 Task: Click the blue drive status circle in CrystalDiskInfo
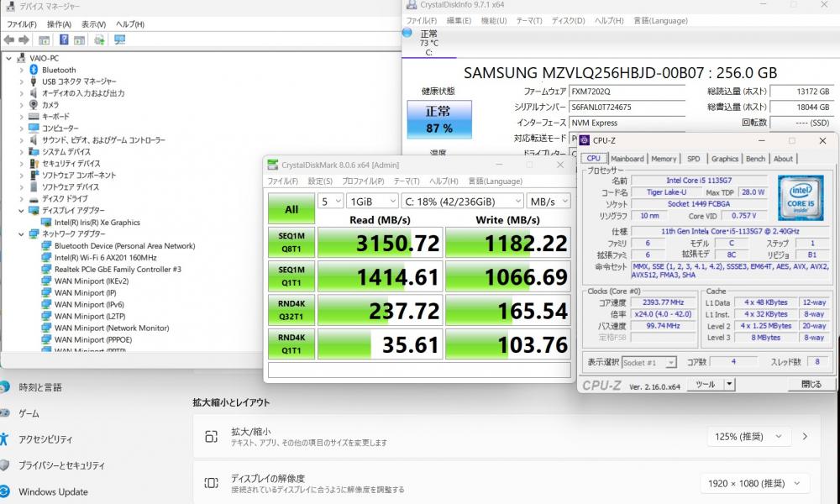coord(408,33)
